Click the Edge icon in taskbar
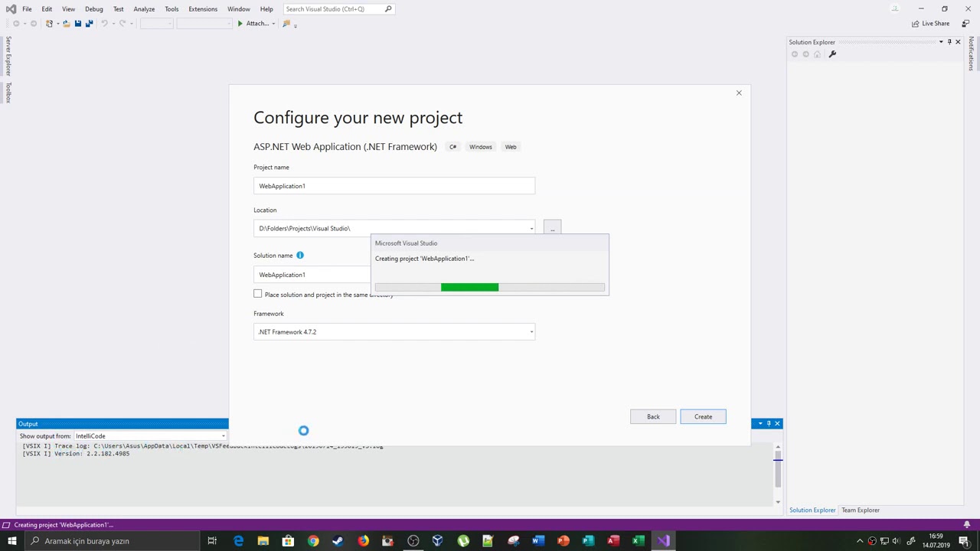980x551 pixels. pyautogui.click(x=238, y=541)
